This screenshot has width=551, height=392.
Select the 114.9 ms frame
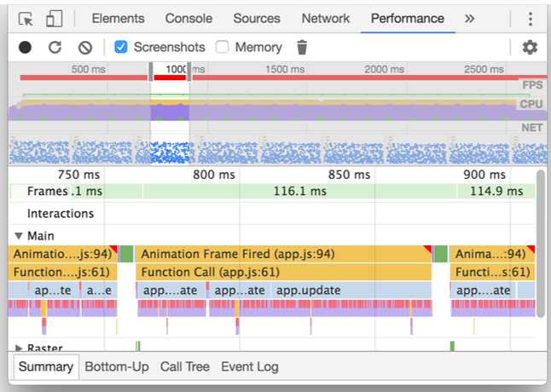pyautogui.click(x=496, y=191)
